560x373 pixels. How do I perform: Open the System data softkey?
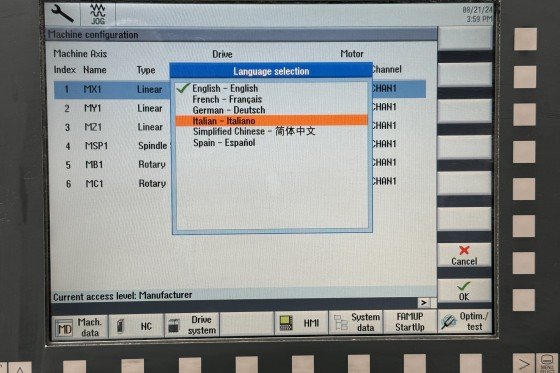tap(356, 322)
